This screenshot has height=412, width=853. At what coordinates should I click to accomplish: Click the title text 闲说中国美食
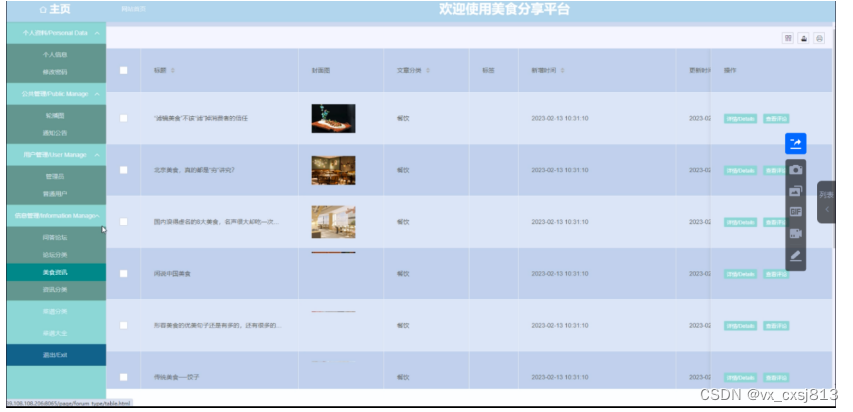[172, 274]
